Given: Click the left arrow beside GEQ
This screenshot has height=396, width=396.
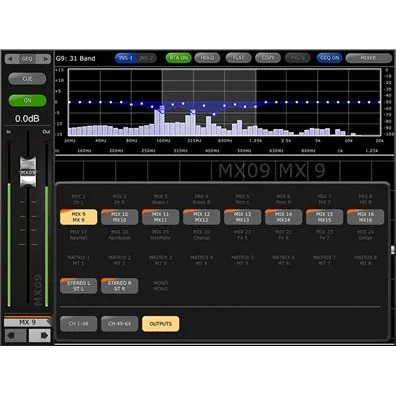Looking at the screenshot, I should [11, 59].
